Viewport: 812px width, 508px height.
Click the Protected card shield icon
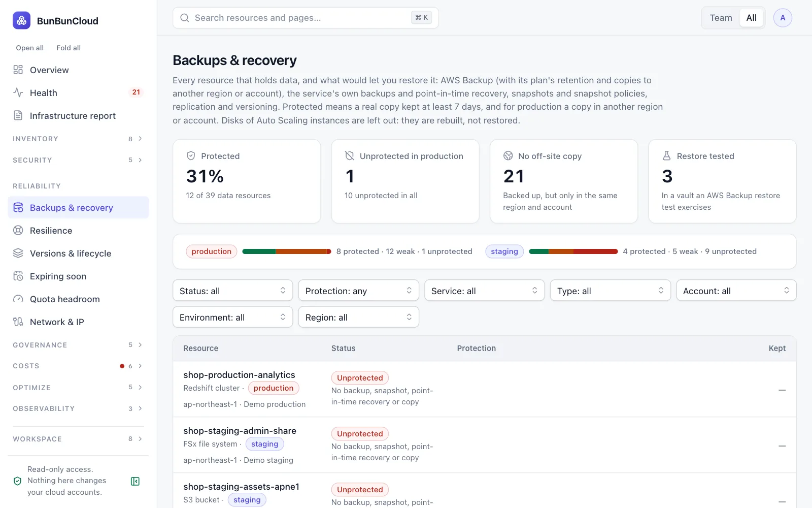pyautogui.click(x=191, y=156)
